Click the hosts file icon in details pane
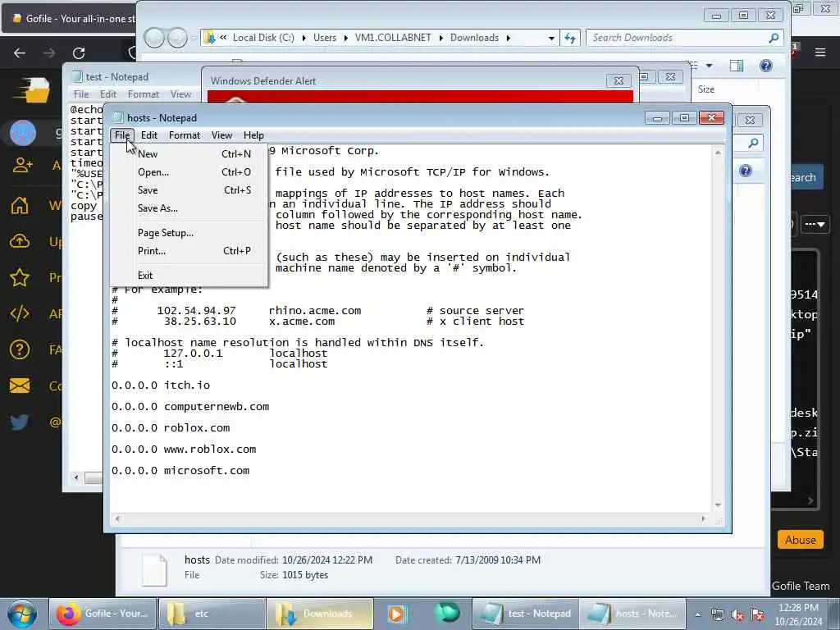 click(x=154, y=569)
